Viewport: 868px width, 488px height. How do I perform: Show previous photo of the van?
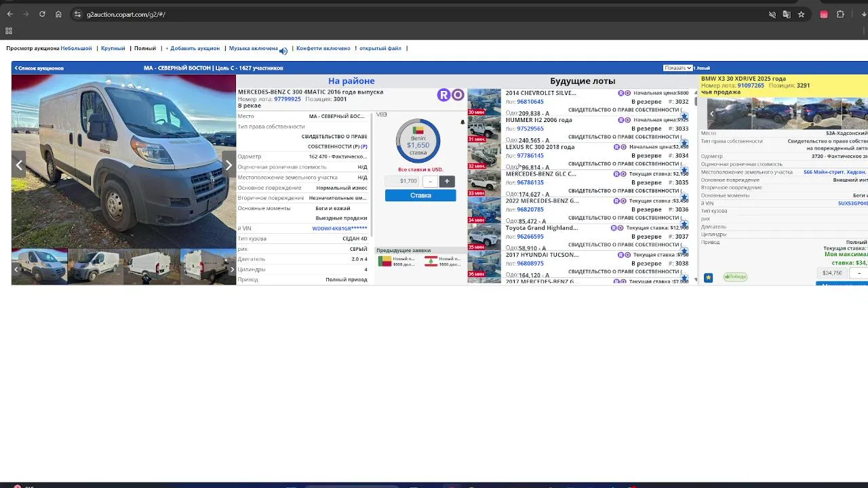(x=19, y=165)
